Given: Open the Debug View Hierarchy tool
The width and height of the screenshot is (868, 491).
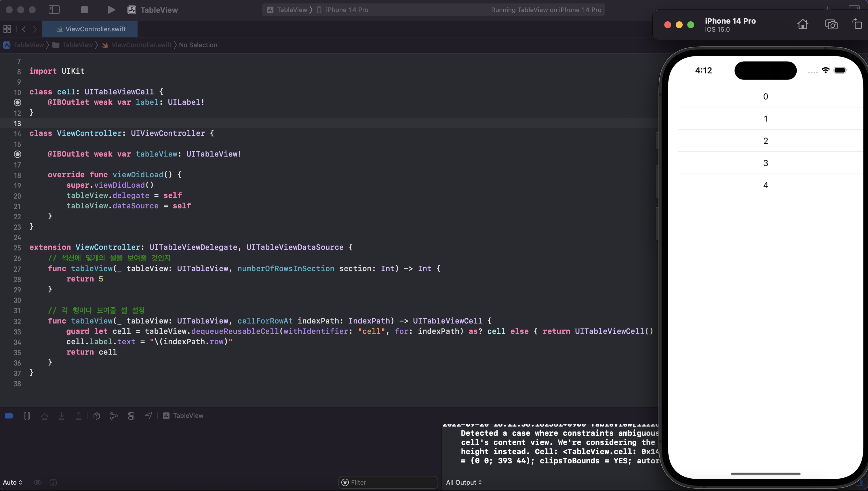Looking at the screenshot, I should (96, 416).
